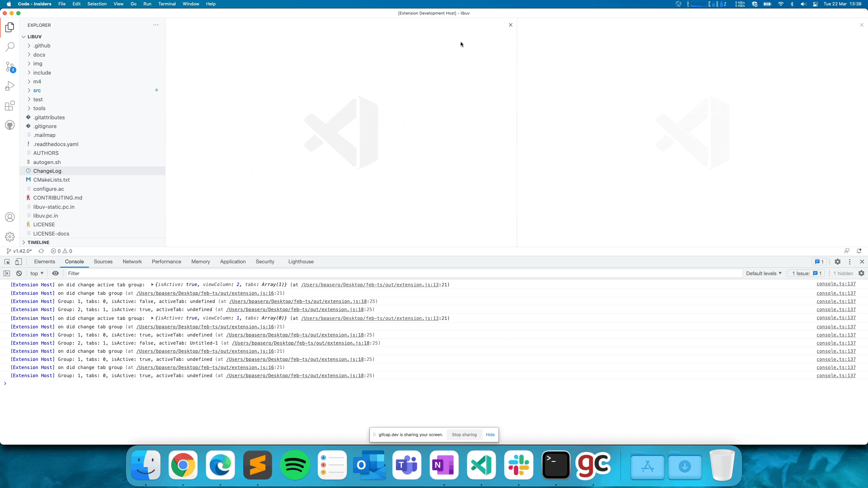This screenshot has height=488, width=868.
Task: Open the Accounts icon in the activity bar
Action: click(x=10, y=217)
